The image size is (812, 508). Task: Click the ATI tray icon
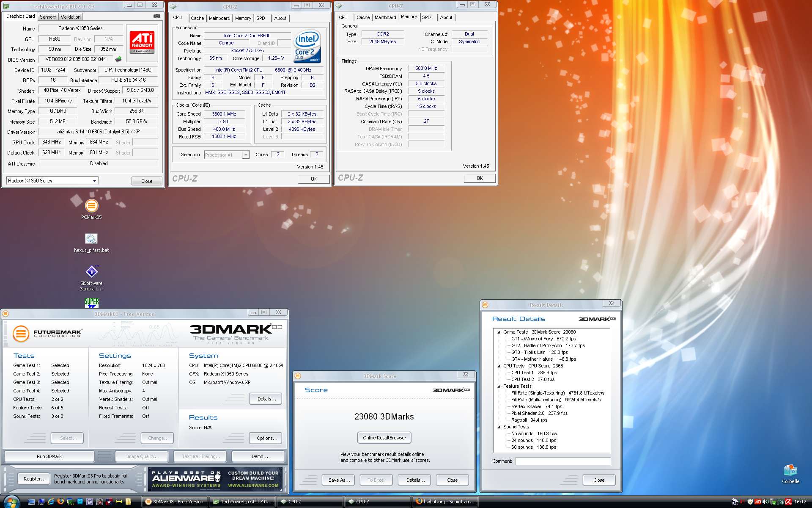click(758, 502)
